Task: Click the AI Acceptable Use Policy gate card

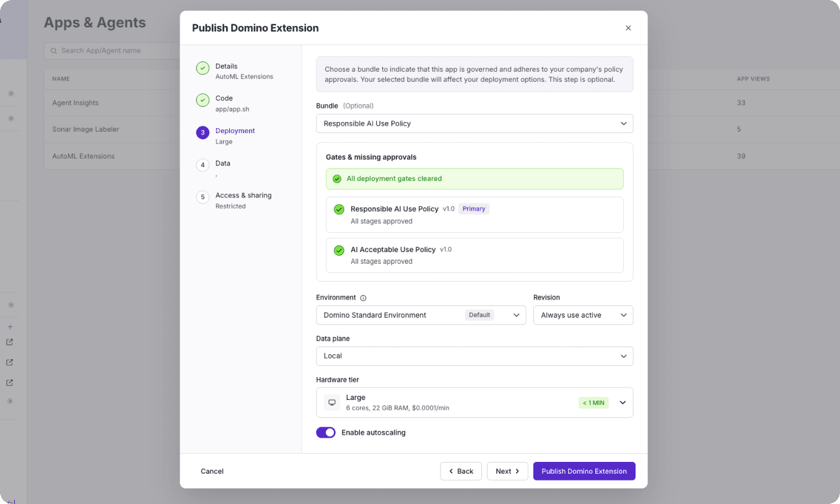Action: tap(475, 255)
